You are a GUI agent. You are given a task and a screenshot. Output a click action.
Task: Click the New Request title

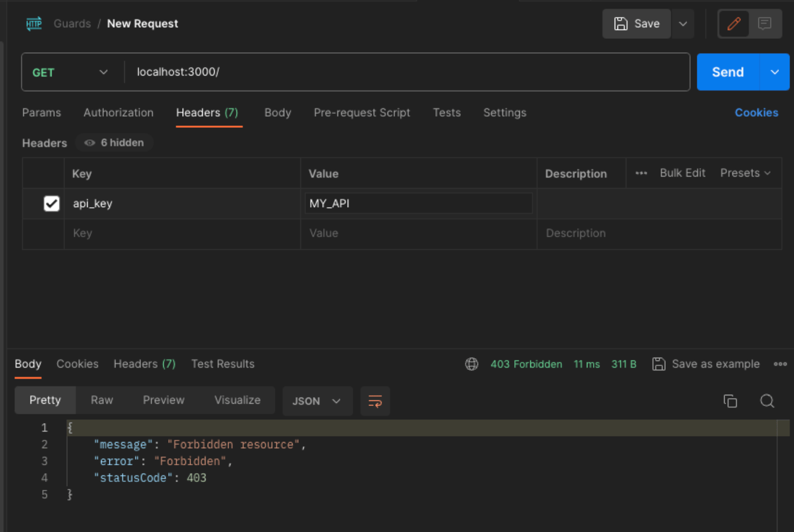point(143,24)
